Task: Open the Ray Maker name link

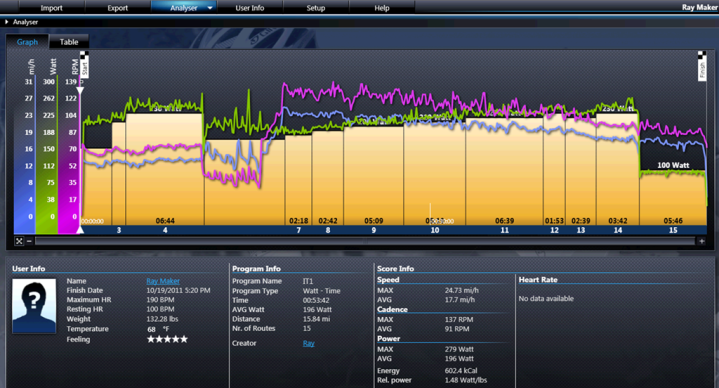Action: tap(163, 281)
